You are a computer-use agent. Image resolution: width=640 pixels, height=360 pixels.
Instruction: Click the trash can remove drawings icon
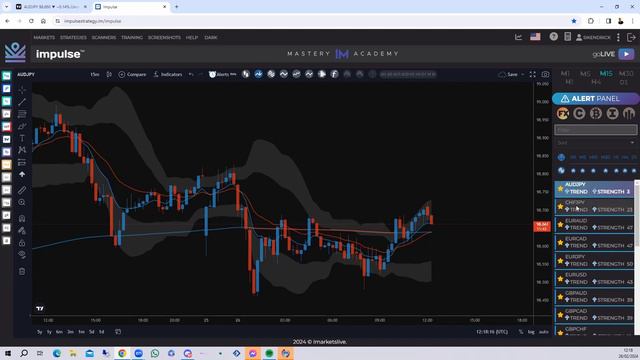(22, 271)
